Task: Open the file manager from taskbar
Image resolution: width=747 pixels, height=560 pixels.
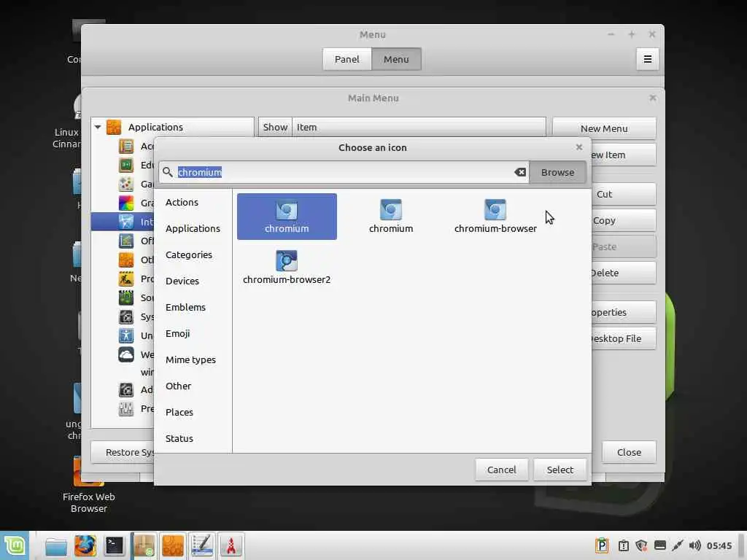Action: coord(56,546)
